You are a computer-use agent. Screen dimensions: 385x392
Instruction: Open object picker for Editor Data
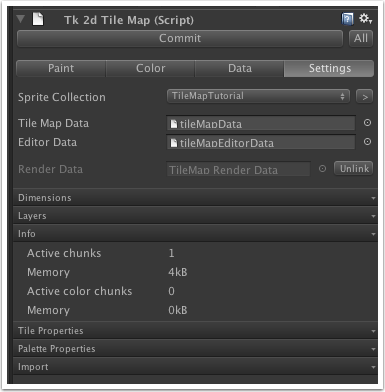pos(367,142)
